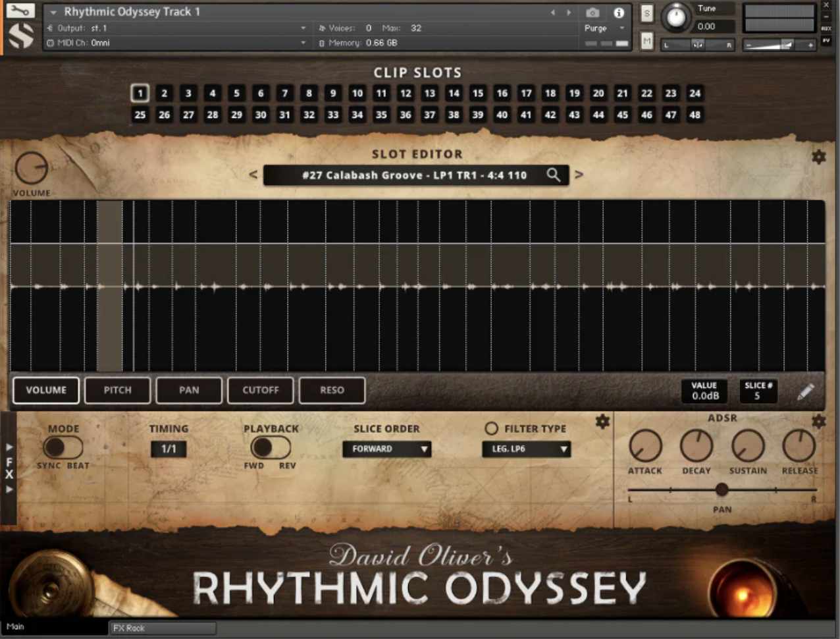The image size is (840, 639).
Task: Click the wrench icon in the instrument header
Action: coord(20,11)
